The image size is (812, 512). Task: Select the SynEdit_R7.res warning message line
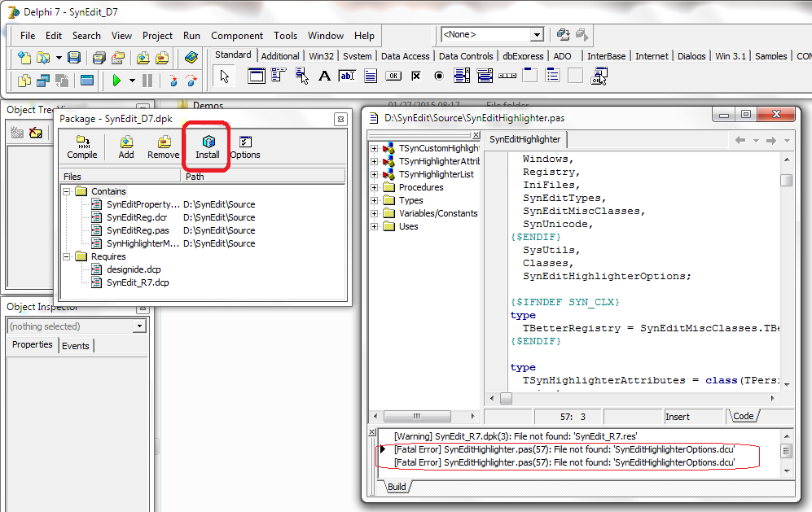(516, 436)
